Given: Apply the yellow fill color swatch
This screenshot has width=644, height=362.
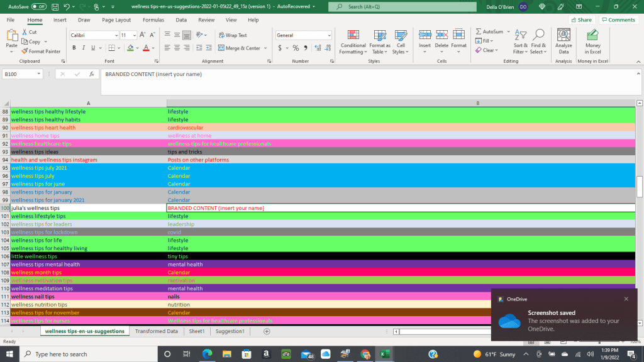Looking at the screenshot, I should click(130, 48).
